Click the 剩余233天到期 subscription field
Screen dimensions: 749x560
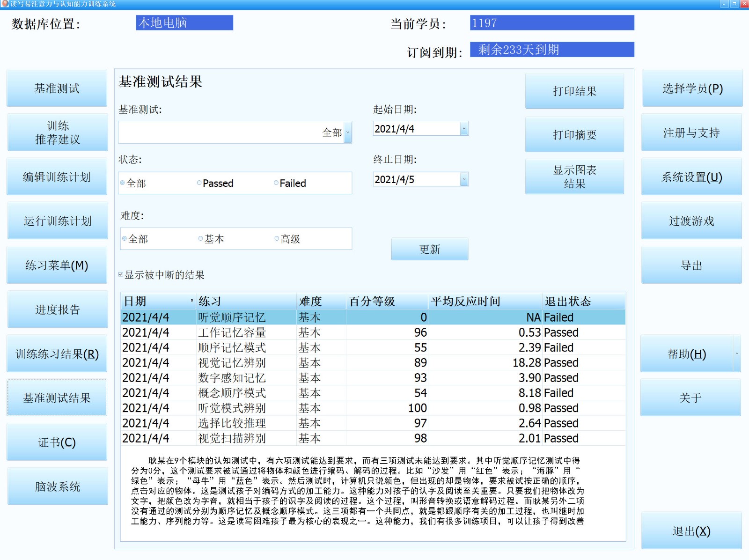click(x=552, y=50)
